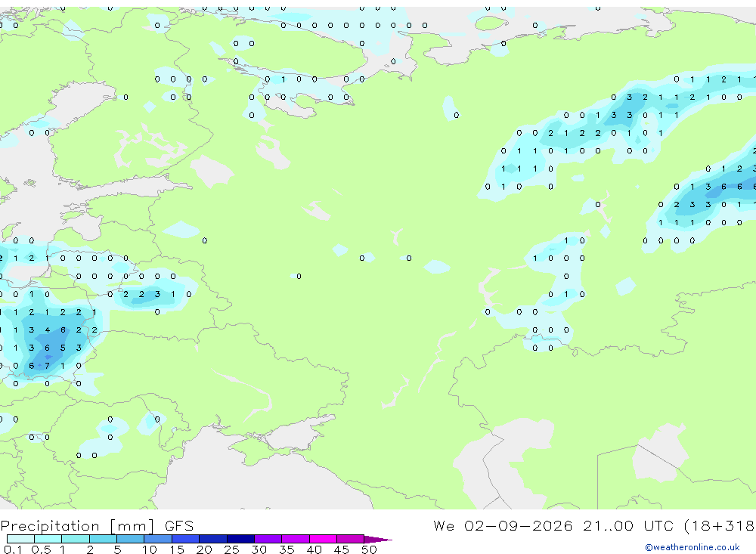The width and height of the screenshot is (756, 554).
Task: Pick the legend swatch between 20 and 25
Action: click(213, 539)
